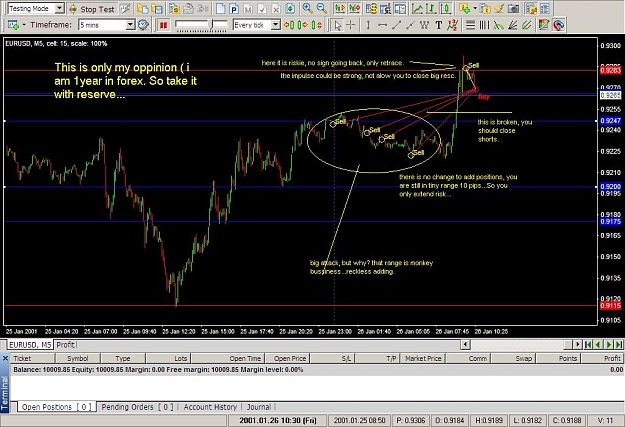Select the horizontal line tool
Screen dimensions: 625x428
pyautogui.click(x=382, y=25)
